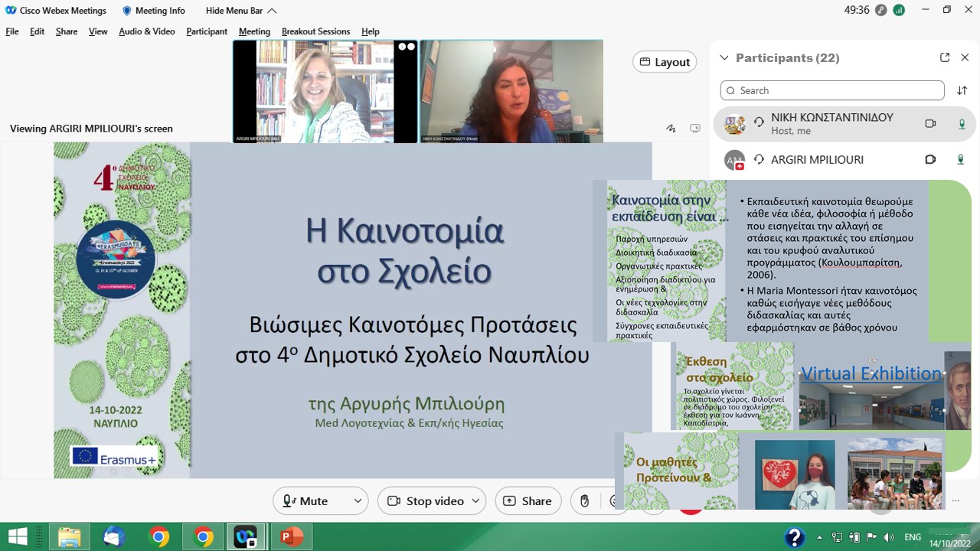Screen dimensions: 980x551
Task: Open the Breakout Sessions menu
Action: [x=315, y=31]
